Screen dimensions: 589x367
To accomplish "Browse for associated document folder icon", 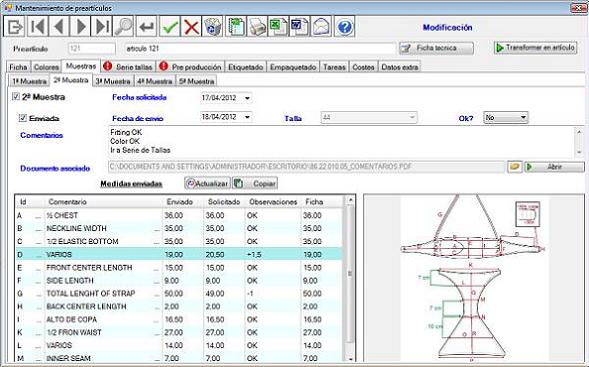I will click(x=515, y=166).
